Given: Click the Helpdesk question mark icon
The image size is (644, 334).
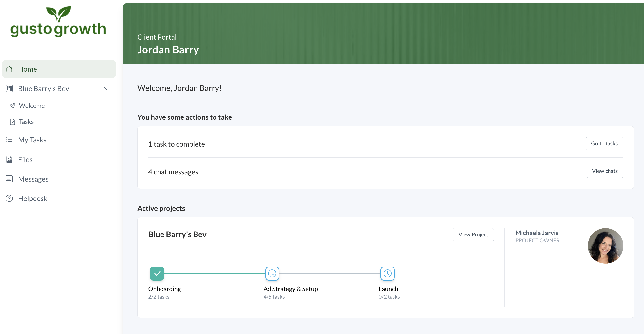Looking at the screenshot, I should [x=9, y=198].
